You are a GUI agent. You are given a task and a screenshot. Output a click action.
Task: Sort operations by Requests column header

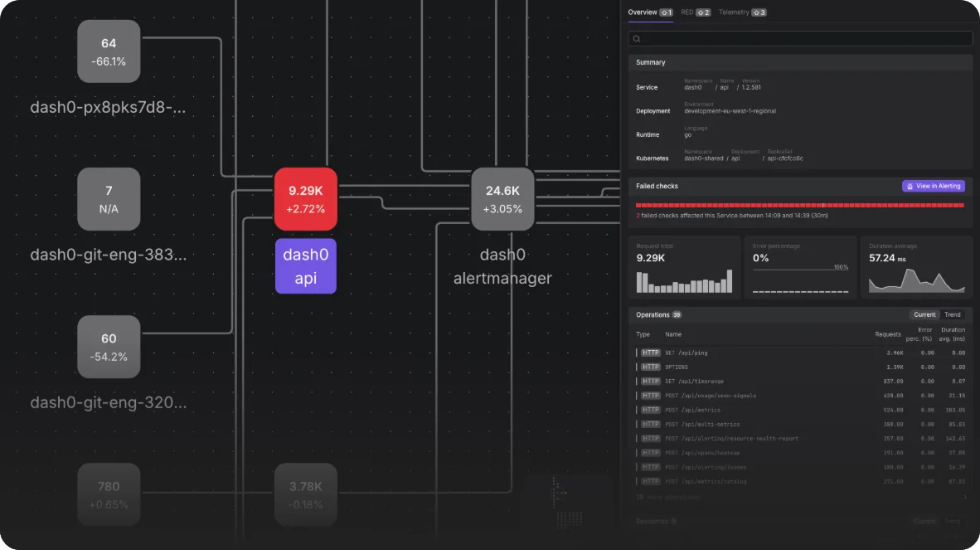(x=887, y=334)
